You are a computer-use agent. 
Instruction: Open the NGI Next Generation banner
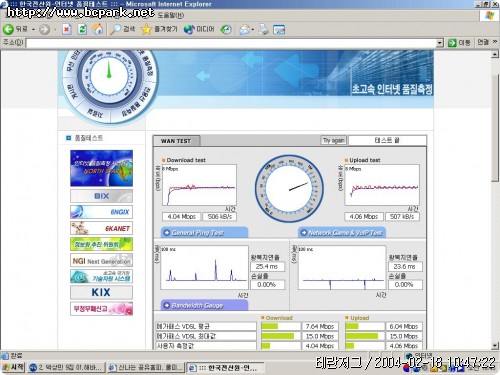[x=101, y=260]
